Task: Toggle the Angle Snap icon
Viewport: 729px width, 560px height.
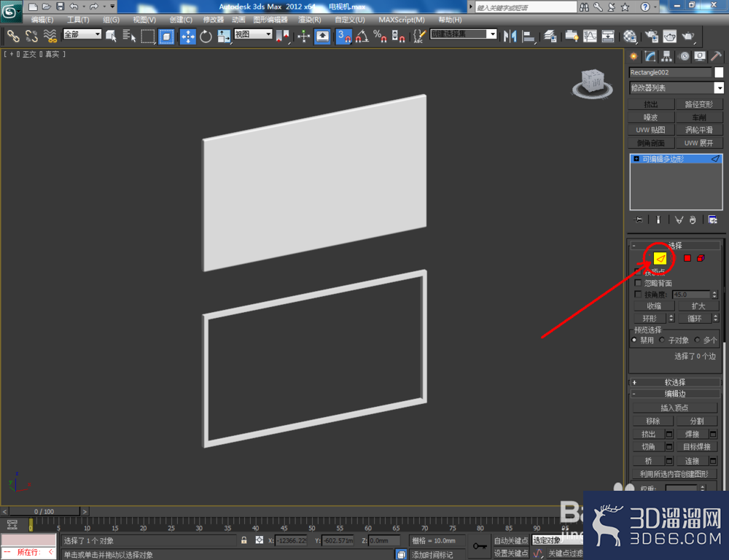Action: click(x=362, y=36)
